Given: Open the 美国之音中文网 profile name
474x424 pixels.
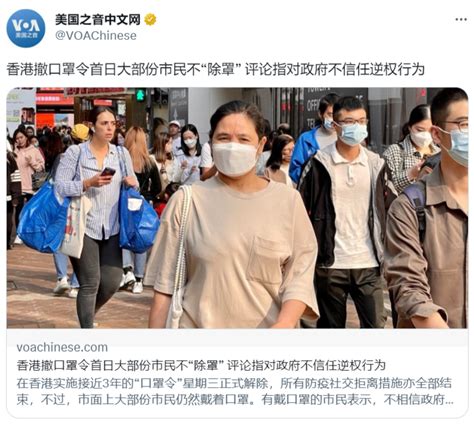Looking at the screenshot, I should (x=98, y=20).
